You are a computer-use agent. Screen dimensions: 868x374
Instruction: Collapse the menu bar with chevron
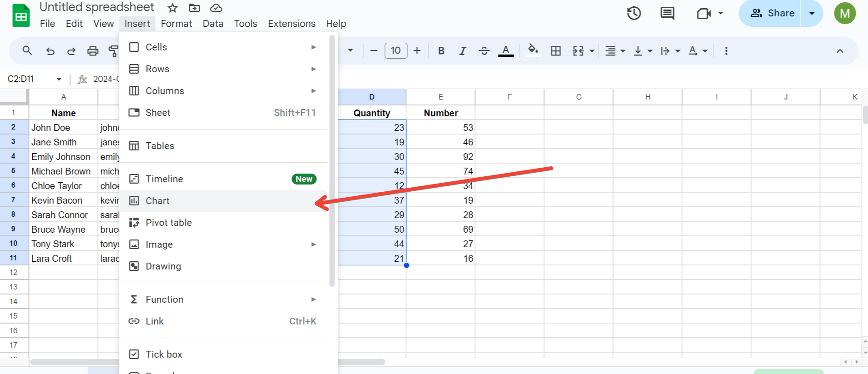pos(840,51)
